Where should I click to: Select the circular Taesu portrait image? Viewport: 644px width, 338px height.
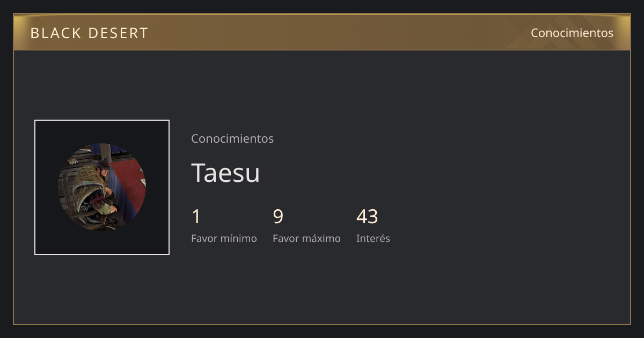[x=102, y=187]
